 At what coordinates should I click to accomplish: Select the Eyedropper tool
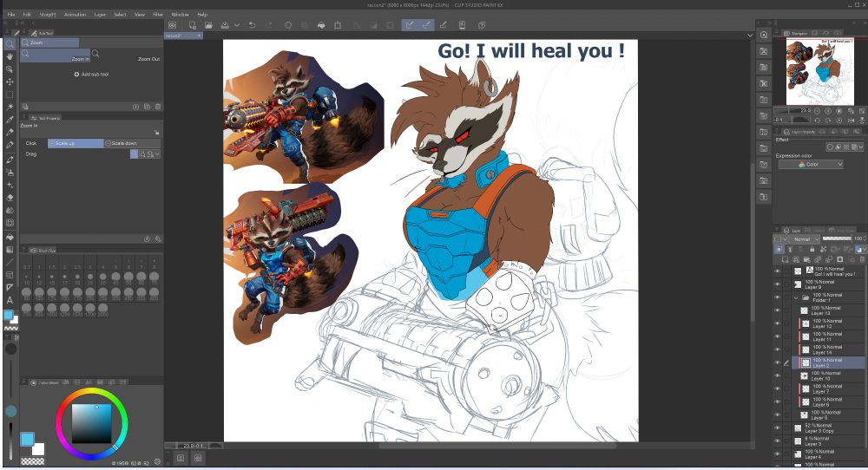10,120
